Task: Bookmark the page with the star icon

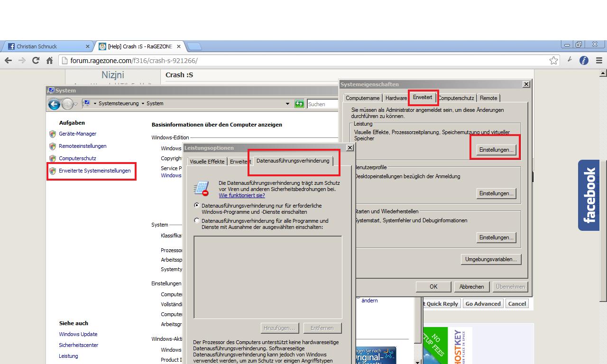Action: (x=553, y=61)
